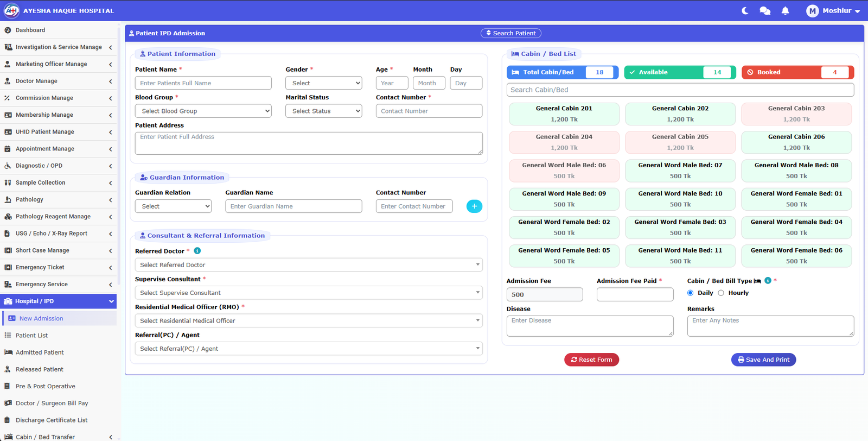
Task: Click Save And Print button
Action: tap(763, 360)
